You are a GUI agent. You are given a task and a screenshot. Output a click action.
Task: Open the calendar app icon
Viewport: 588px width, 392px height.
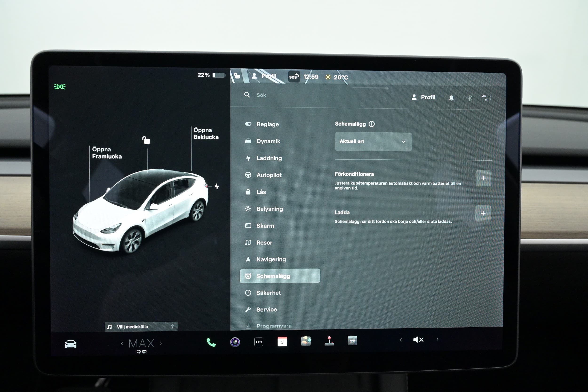(x=282, y=342)
